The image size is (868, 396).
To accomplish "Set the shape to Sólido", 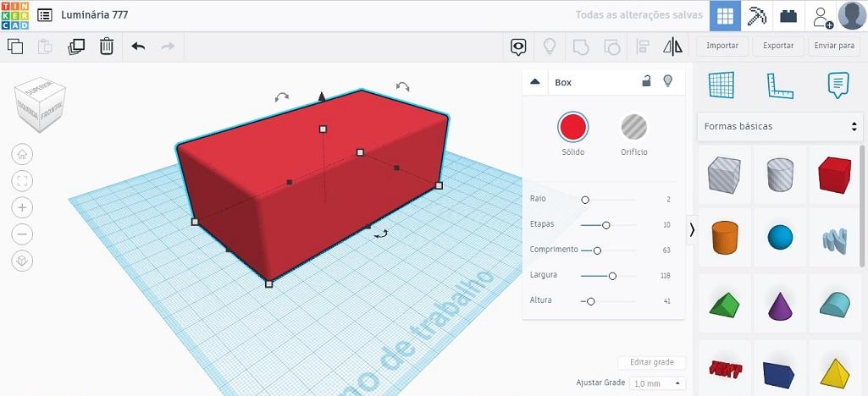I will click(x=573, y=127).
